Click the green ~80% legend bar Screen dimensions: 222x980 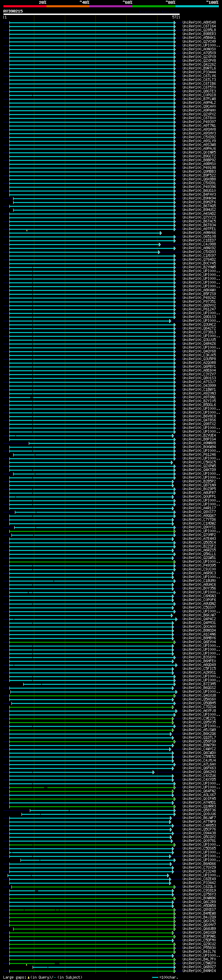point(154,6)
